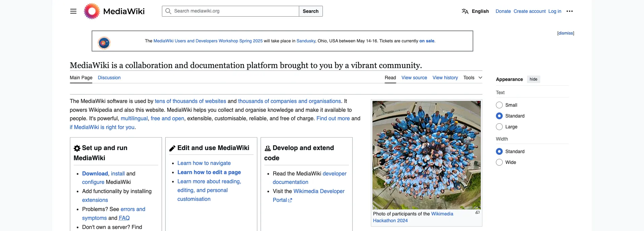644x231 pixels.
Task: Open thousands of companies and organisations link
Action: pos(289,101)
